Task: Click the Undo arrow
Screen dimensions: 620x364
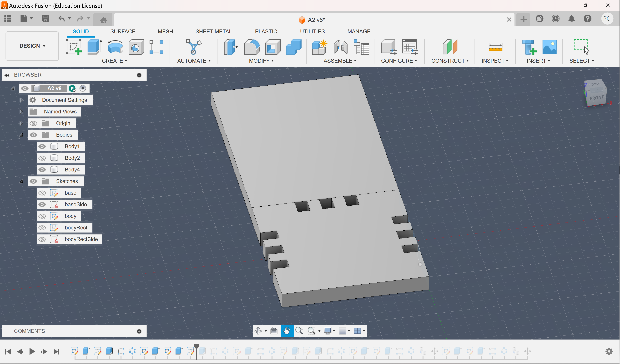Action: click(x=61, y=19)
